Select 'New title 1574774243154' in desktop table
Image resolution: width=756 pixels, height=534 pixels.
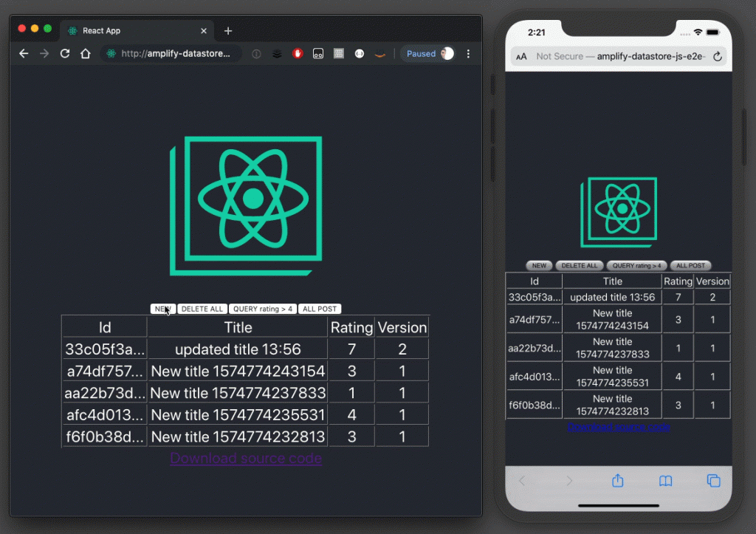tap(238, 371)
